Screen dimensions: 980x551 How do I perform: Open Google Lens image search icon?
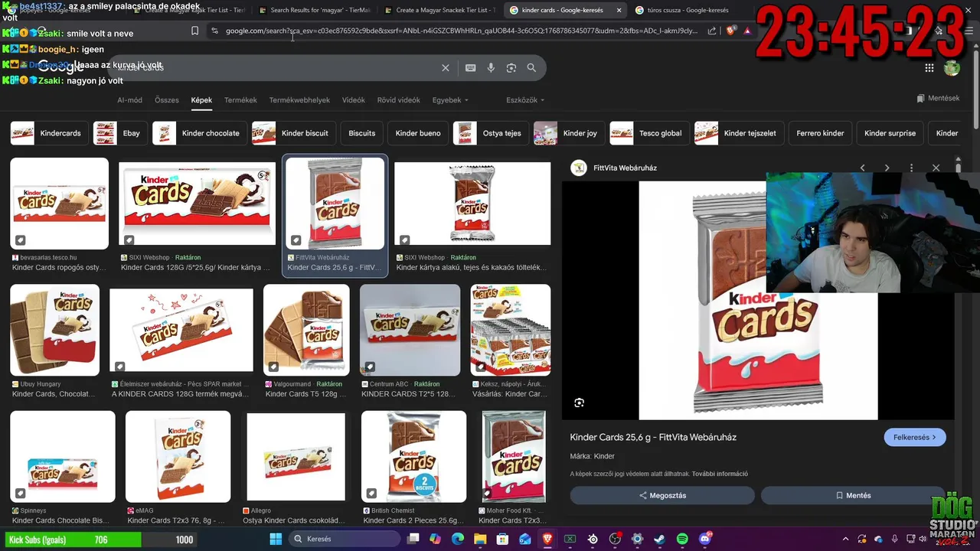511,67
